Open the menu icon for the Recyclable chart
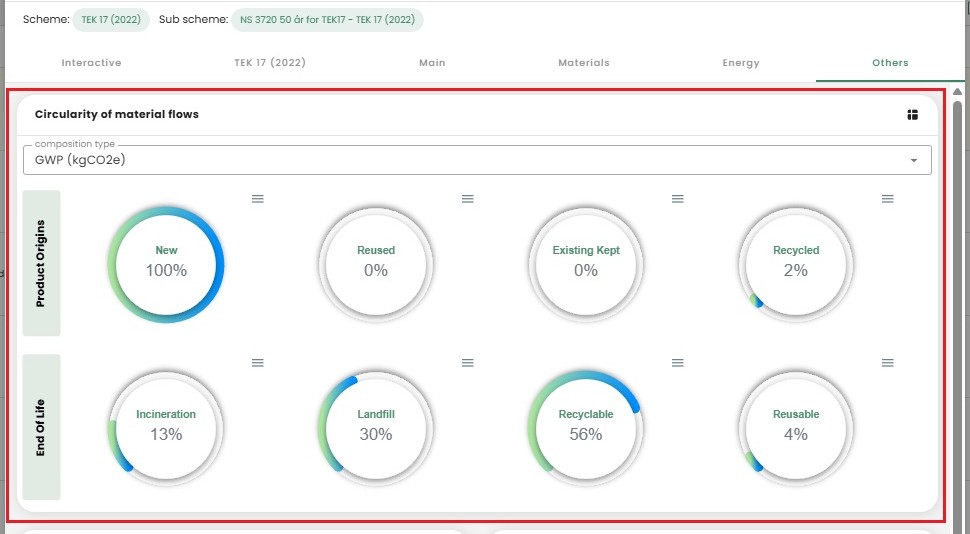Image resolution: width=970 pixels, height=534 pixels. [x=677, y=363]
